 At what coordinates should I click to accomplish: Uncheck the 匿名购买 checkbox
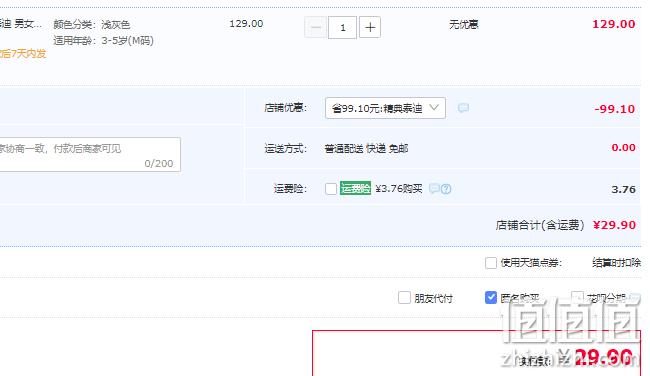(491, 297)
